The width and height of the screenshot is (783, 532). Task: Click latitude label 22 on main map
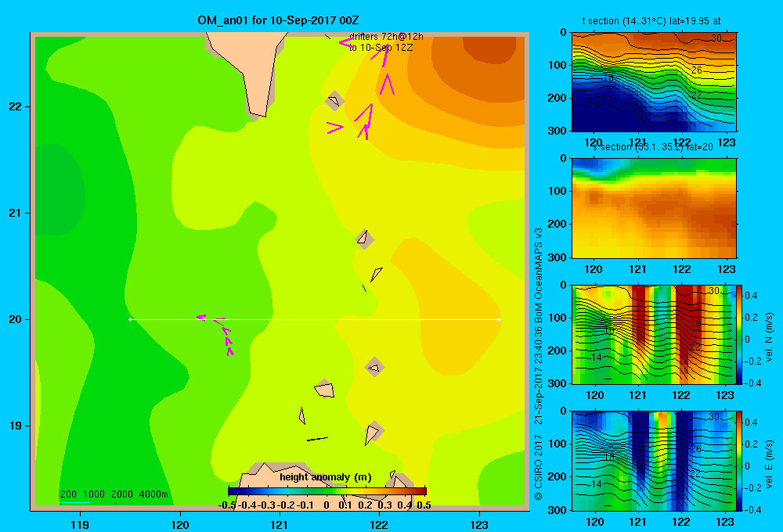pyautogui.click(x=16, y=106)
